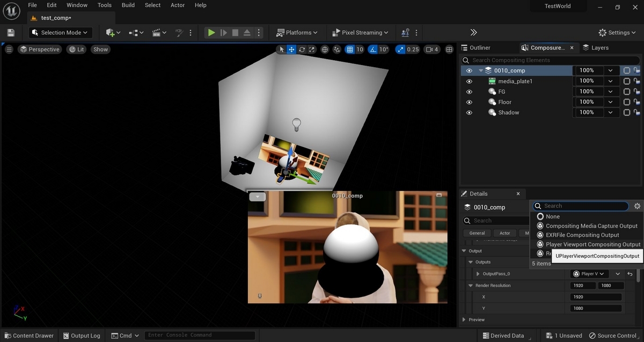Image resolution: width=644 pixels, height=342 pixels.
Task: Open the Build menu
Action: coord(128,5)
